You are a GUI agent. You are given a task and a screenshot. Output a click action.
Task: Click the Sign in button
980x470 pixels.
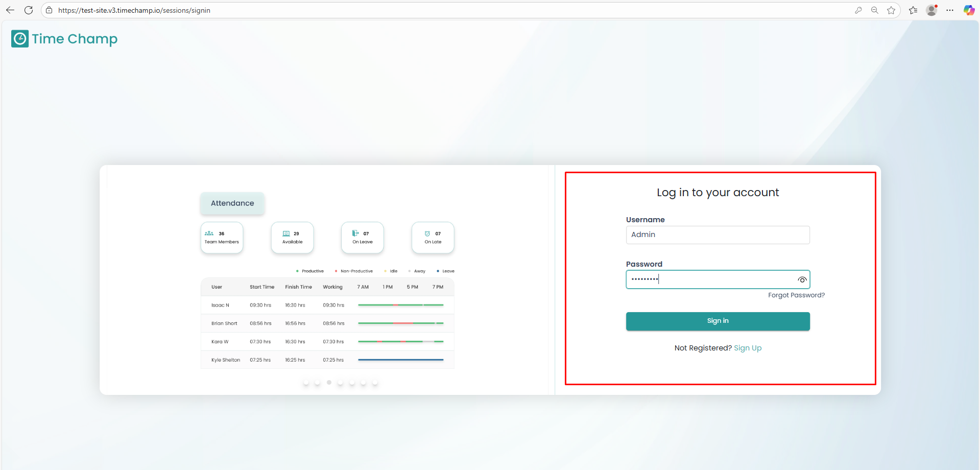coord(718,321)
